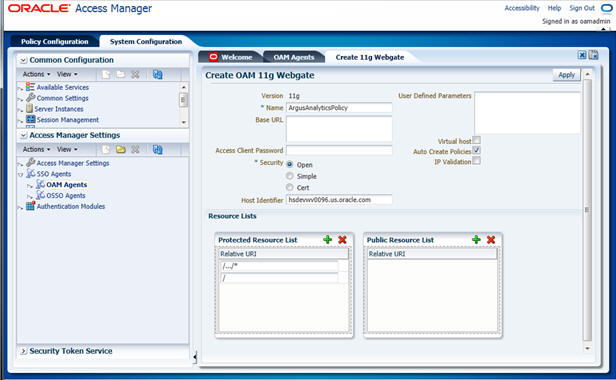The height and width of the screenshot is (380, 616).
Task: Remove a resource from Protected Resource List
Action: tap(342, 239)
